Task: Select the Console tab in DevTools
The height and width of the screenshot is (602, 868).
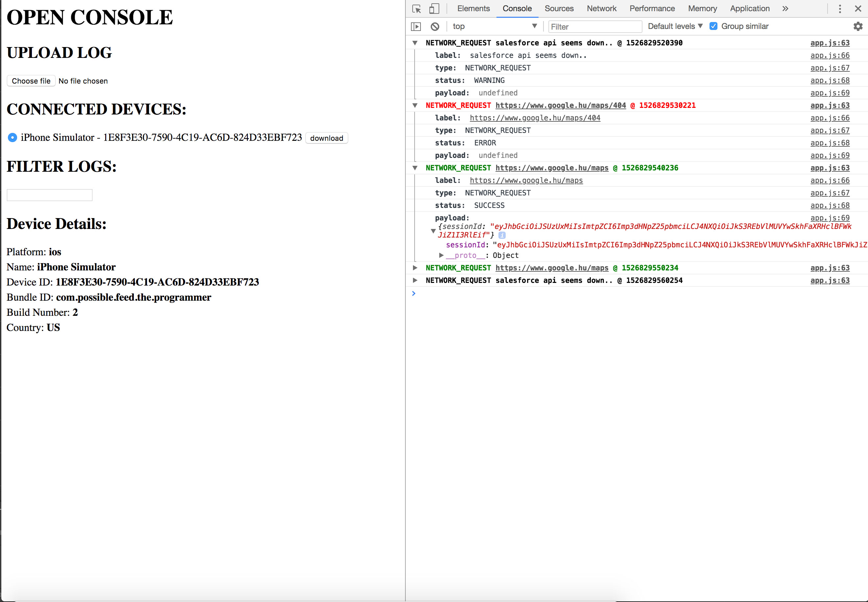Action: tap(518, 8)
